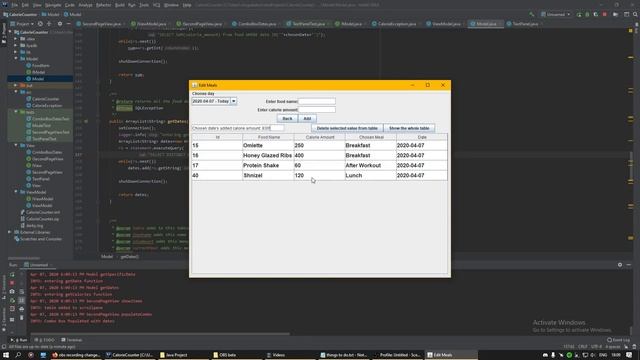Click the getDates breadcrumb below editor

click(129, 256)
